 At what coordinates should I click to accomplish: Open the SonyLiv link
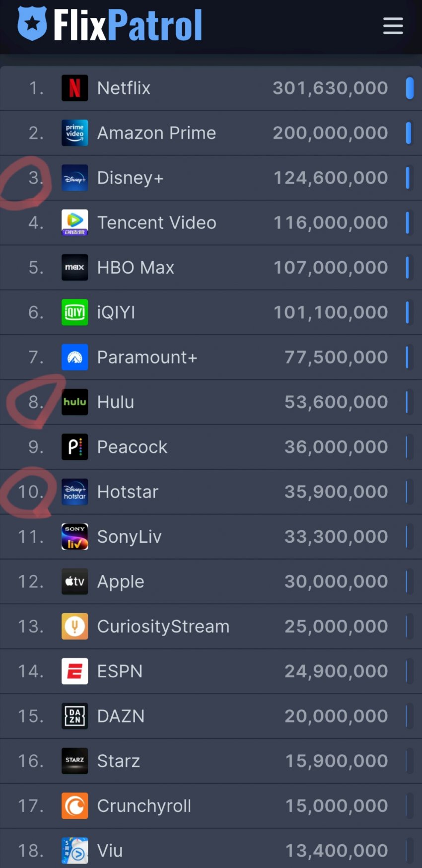click(129, 537)
